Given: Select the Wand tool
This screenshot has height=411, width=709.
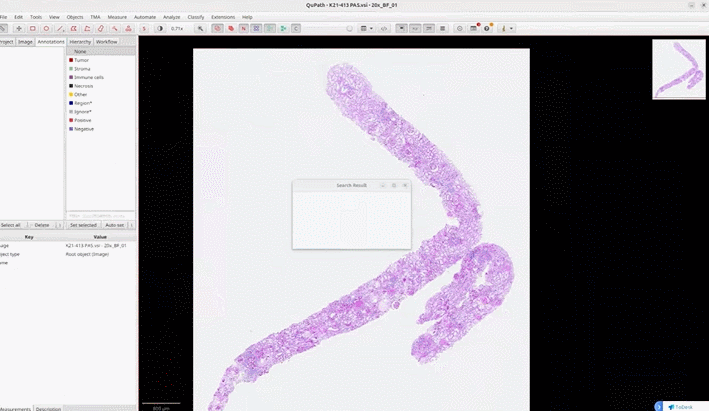Looking at the screenshot, I should tap(115, 28).
